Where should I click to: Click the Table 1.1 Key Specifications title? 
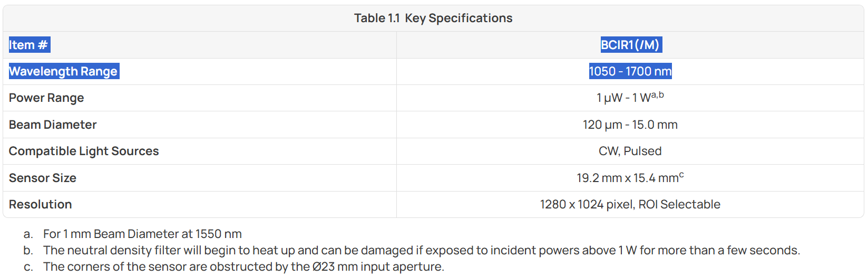(433, 18)
